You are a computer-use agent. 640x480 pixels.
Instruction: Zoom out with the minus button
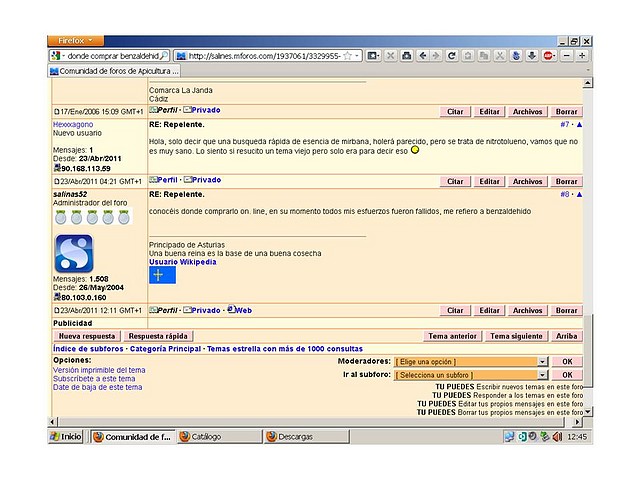click(567, 56)
